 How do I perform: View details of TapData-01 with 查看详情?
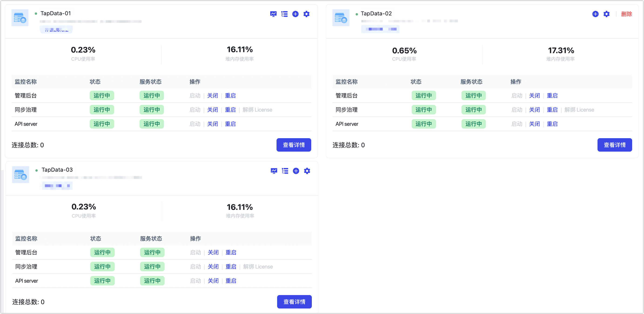(x=294, y=145)
